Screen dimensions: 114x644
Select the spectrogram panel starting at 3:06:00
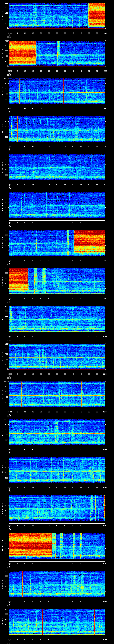tap(57, 205)
